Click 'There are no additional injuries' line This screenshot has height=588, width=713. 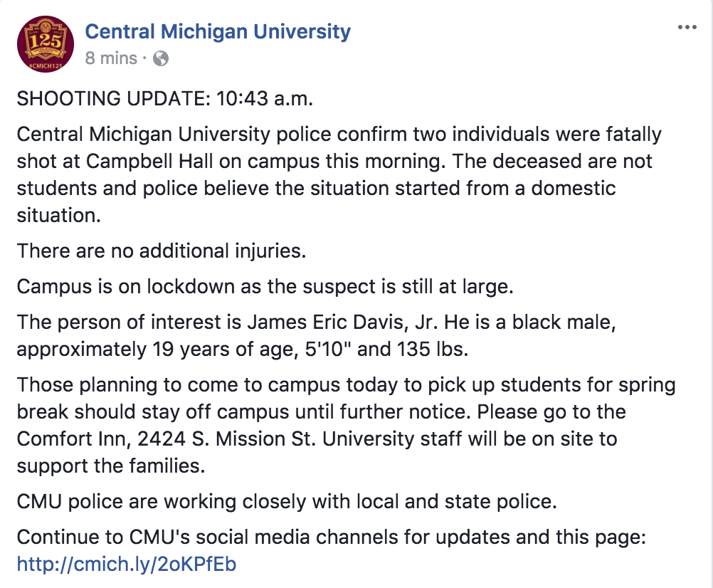pos(162,251)
